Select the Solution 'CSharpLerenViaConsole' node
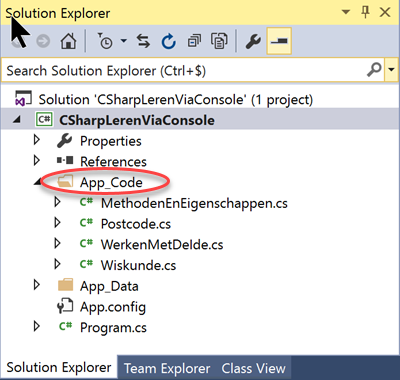The height and width of the screenshot is (380, 400). 176,99
